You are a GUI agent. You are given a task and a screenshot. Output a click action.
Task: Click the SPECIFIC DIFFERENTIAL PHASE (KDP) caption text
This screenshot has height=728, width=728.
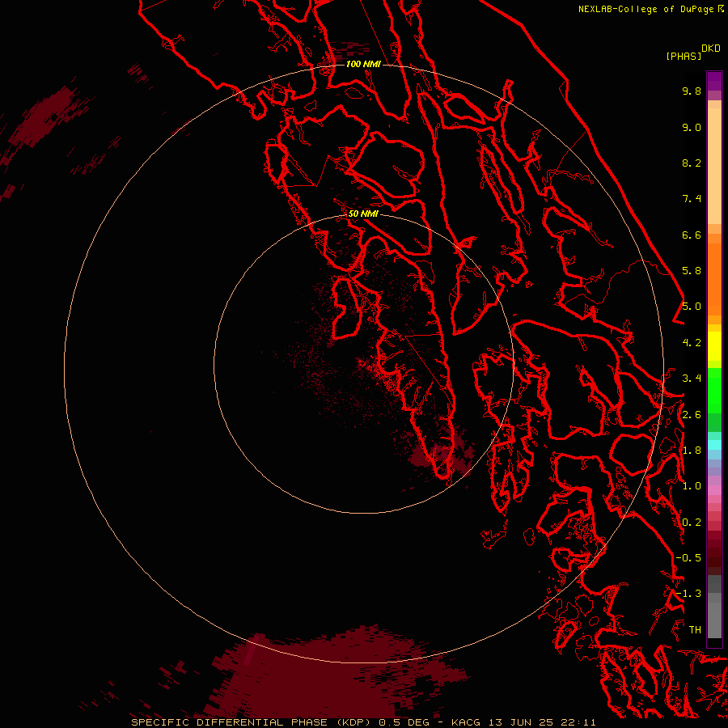[252, 722]
